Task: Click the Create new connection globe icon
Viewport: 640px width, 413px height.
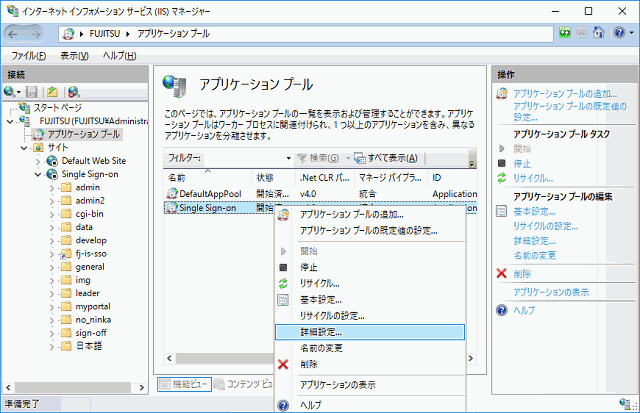Action: pos(9,92)
